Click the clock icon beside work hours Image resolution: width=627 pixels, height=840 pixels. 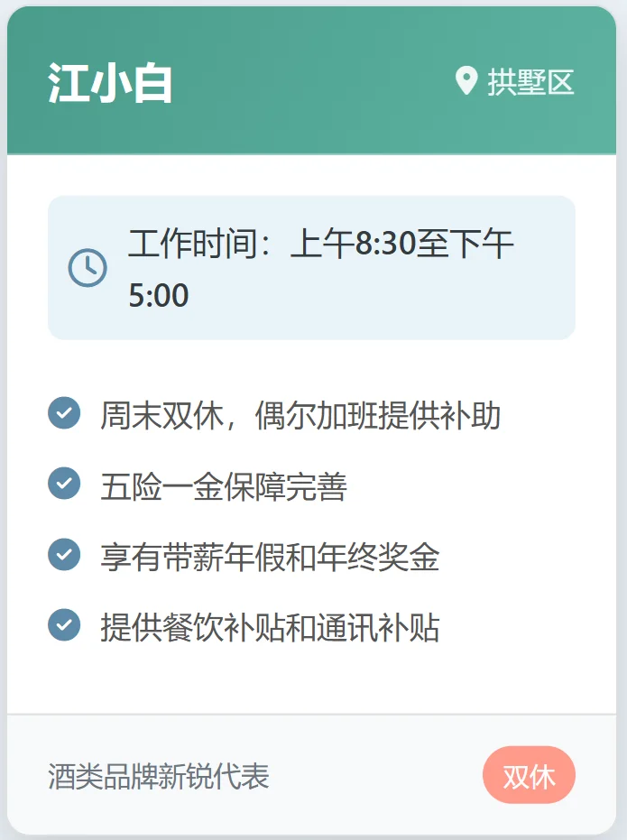click(x=88, y=267)
